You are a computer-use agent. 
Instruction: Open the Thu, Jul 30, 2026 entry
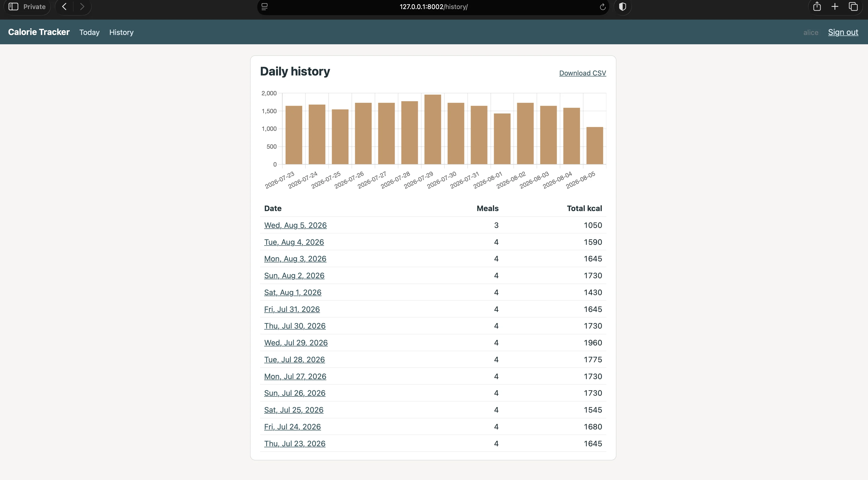tap(295, 326)
